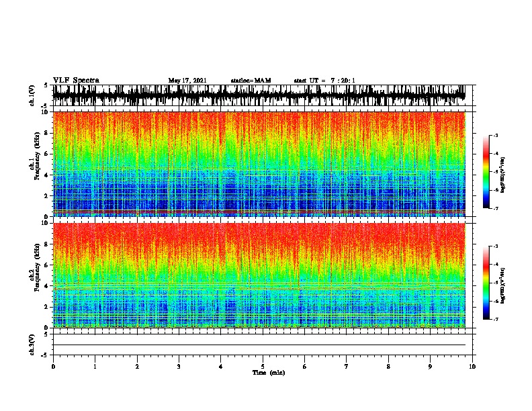Click the "-7" label on ch.2 color bar
This screenshot has height=411, width=532.
(x=496, y=319)
